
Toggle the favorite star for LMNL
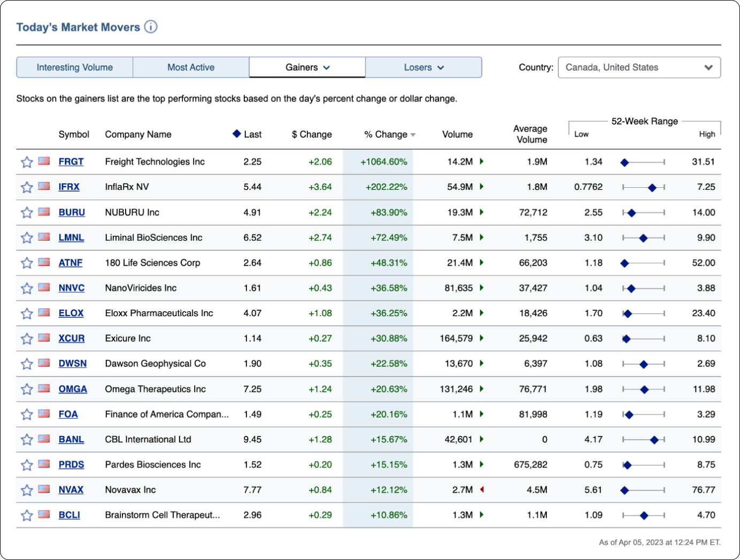click(27, 237)
